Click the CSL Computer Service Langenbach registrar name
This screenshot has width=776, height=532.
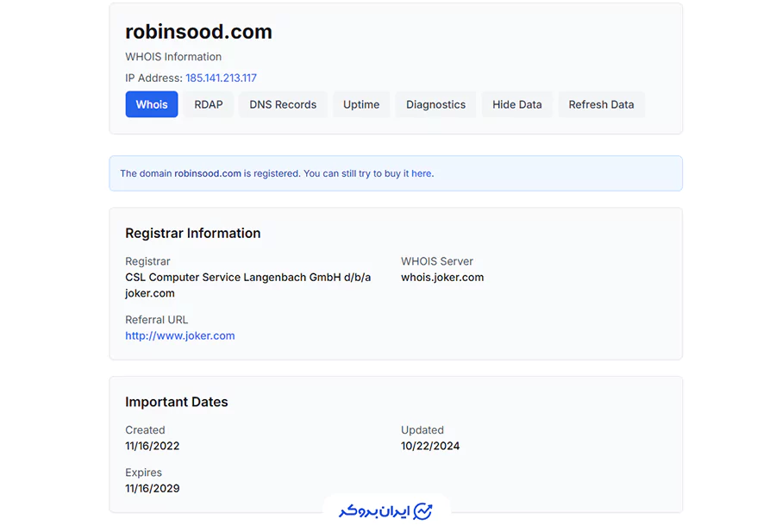click(x=247, y=277)
